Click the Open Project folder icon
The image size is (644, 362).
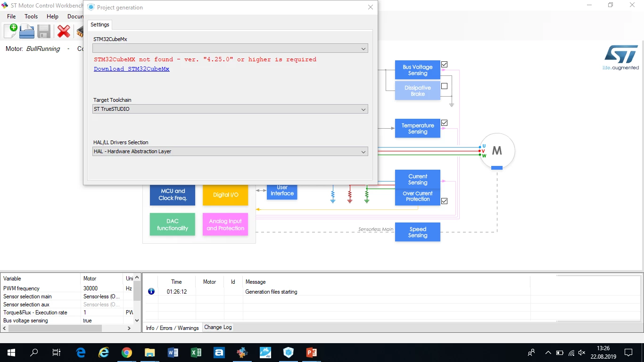[x=27, y=31]
